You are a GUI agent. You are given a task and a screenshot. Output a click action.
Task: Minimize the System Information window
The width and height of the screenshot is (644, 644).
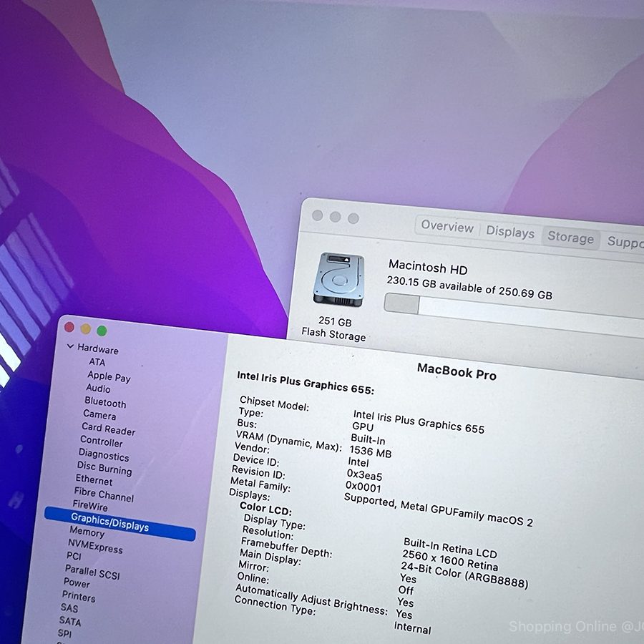tap(85, 329)
